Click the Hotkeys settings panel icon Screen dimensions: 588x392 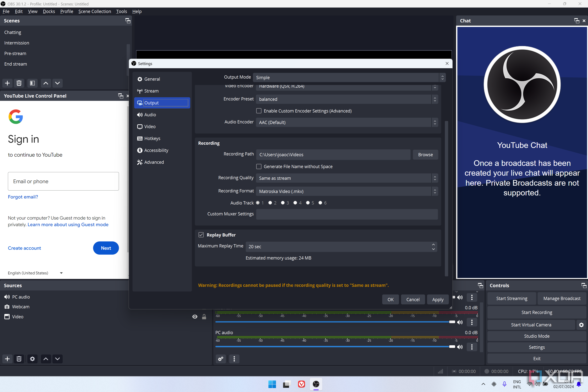click(x=140, y=138)
